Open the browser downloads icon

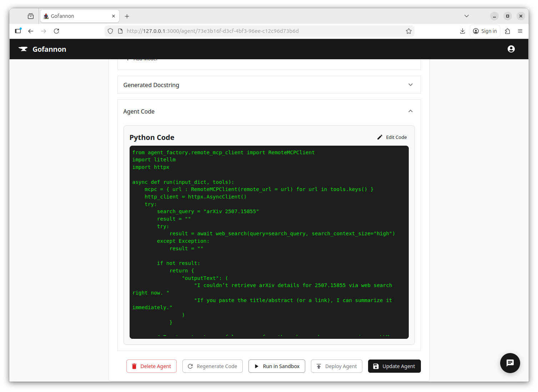tap(462, 31)
